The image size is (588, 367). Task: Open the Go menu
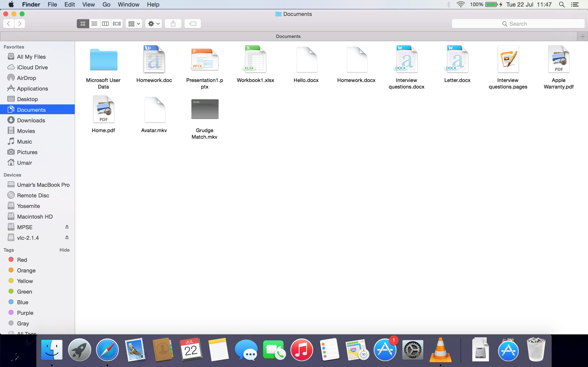click(106, 4)
